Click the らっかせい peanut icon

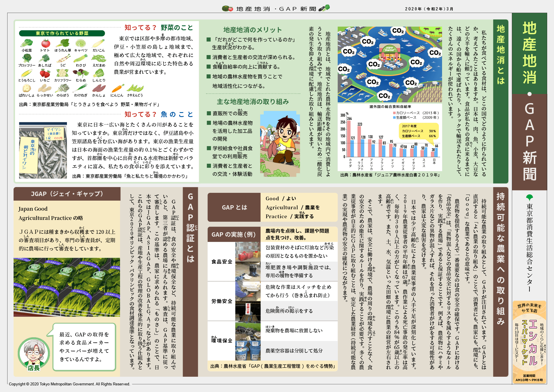(44, 88)
